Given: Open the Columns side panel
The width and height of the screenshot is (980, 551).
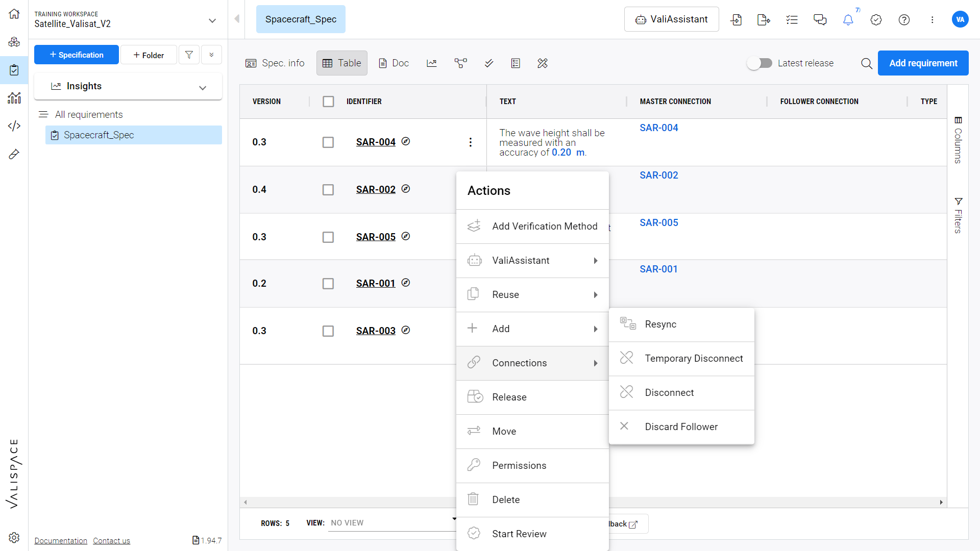Looking at the screenshot, I should pyautogui.click(x=958, y=140).
